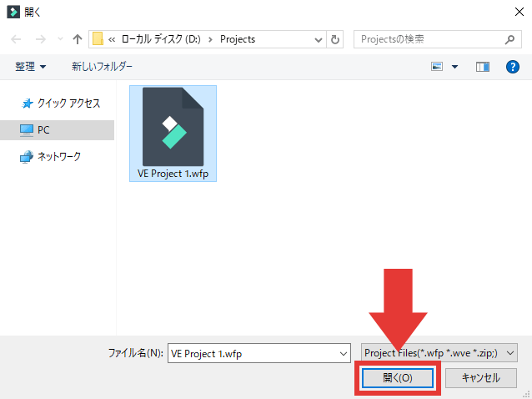Create a folder with 新しいフォルダー
This screenshot has width=532, height=399.
(102, 66)
